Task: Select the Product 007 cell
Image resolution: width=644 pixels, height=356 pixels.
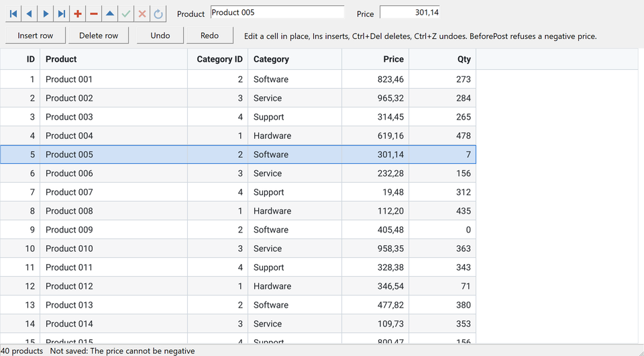Action: click(114, 192)
